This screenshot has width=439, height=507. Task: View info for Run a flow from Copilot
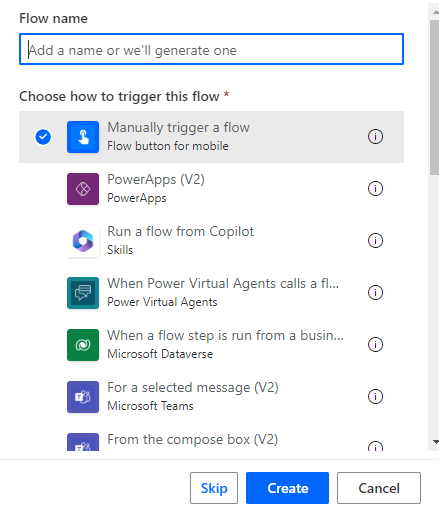click(x=375, y=241)
